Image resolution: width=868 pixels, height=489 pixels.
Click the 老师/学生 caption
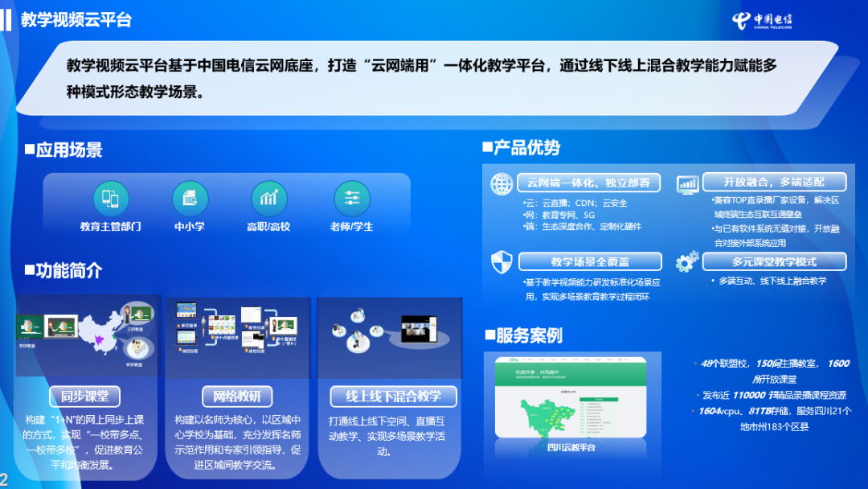(x=351, y=227)
